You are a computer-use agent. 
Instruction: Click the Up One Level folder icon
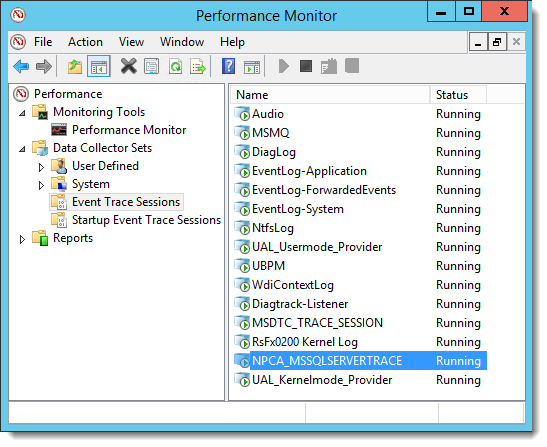pyautogui.click(x=75, y=66)
